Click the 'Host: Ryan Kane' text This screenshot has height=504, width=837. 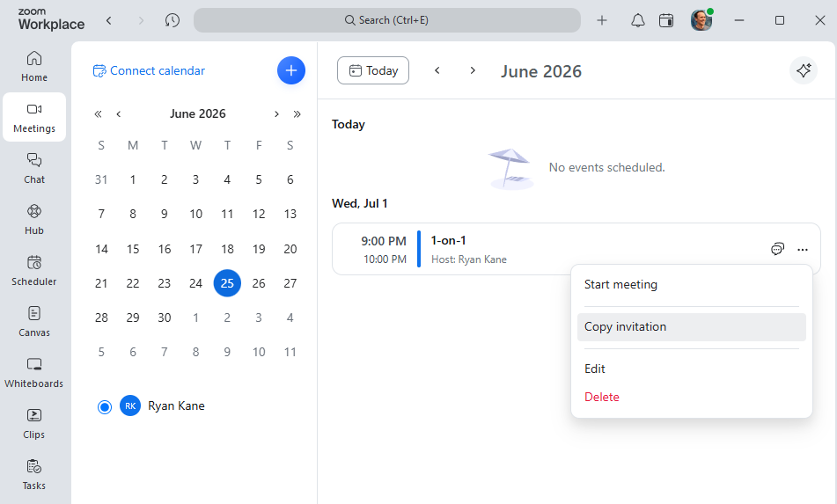click(469, 259)
